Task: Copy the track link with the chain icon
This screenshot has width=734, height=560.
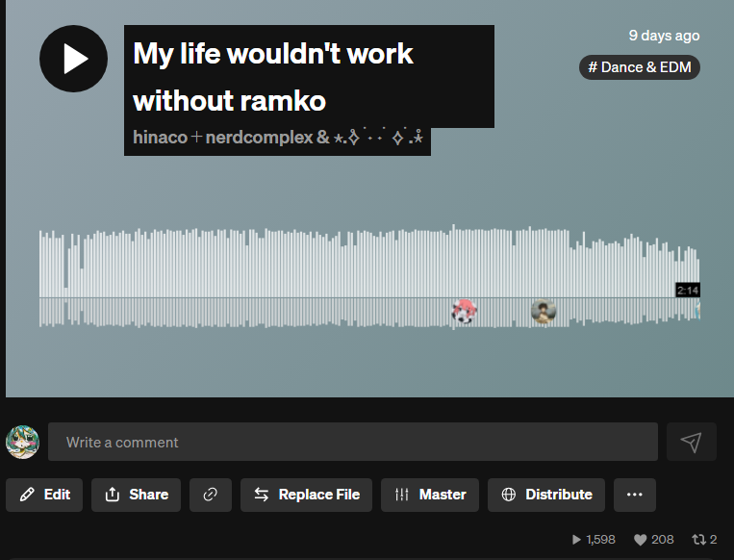Action: point(211,495)
